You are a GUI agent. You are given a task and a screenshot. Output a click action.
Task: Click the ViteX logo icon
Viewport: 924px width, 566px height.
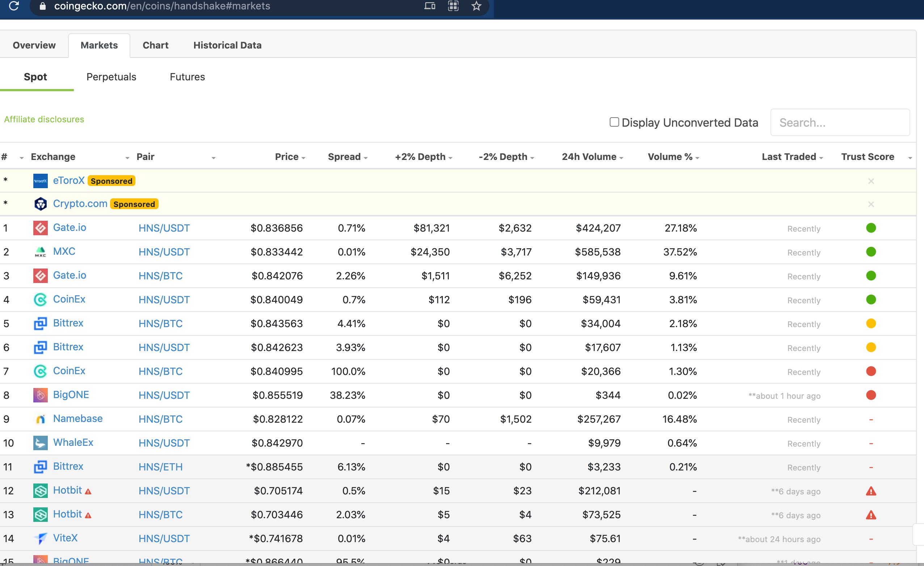(x=40, y=538)
